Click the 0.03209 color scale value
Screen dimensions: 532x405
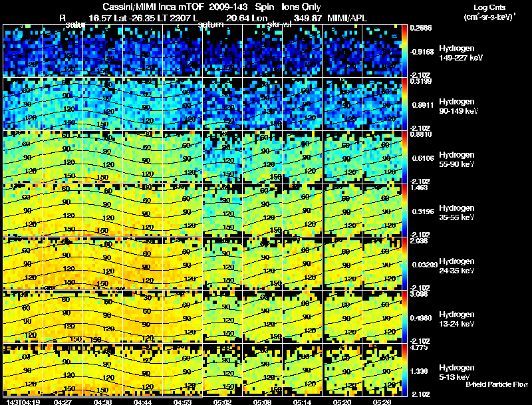(424, 265)
